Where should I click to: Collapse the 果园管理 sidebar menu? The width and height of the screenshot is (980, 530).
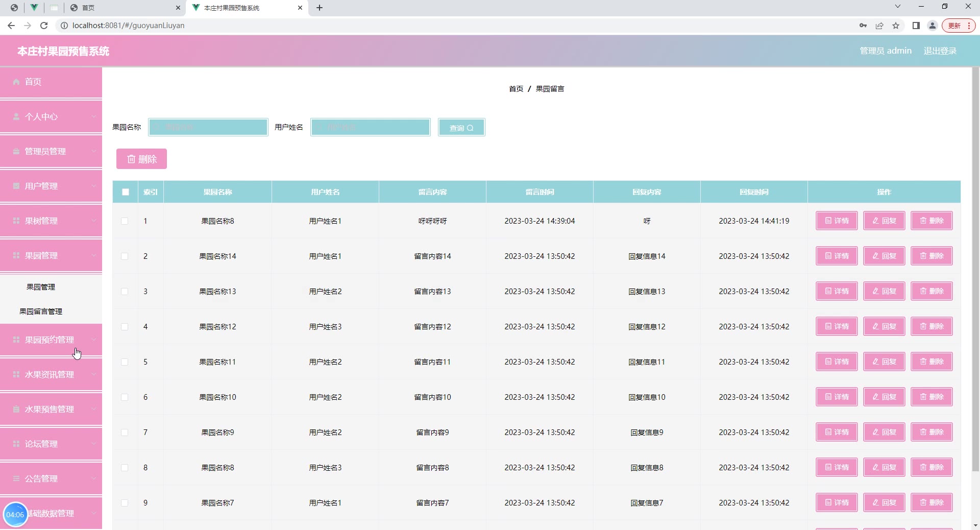coord(51,255)
